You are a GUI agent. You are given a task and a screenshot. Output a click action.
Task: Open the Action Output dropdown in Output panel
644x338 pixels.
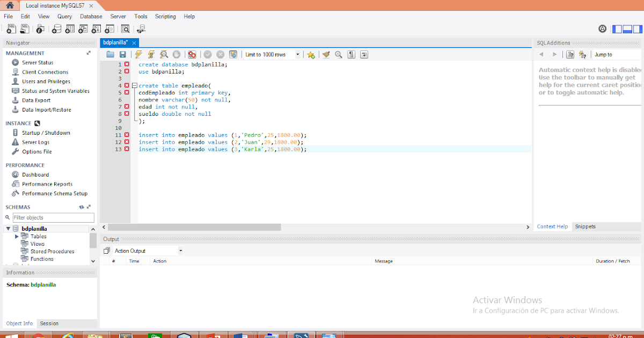pyautogui.click(x=180, y=250)
